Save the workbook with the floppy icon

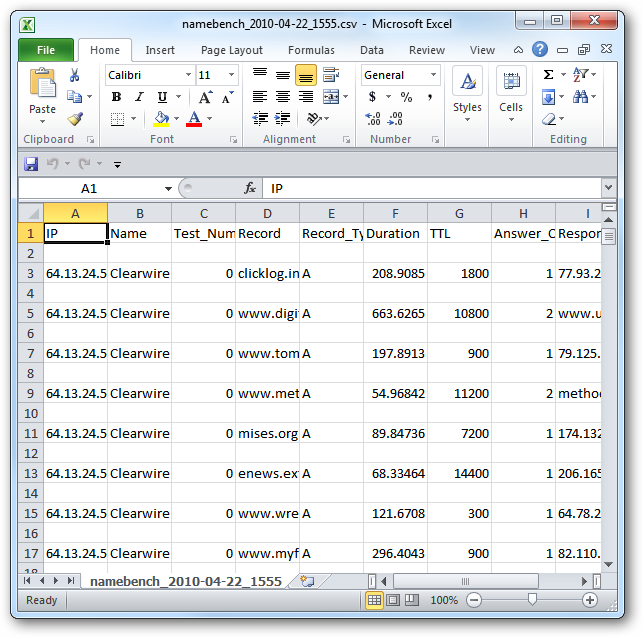click(x=31, y=164)
